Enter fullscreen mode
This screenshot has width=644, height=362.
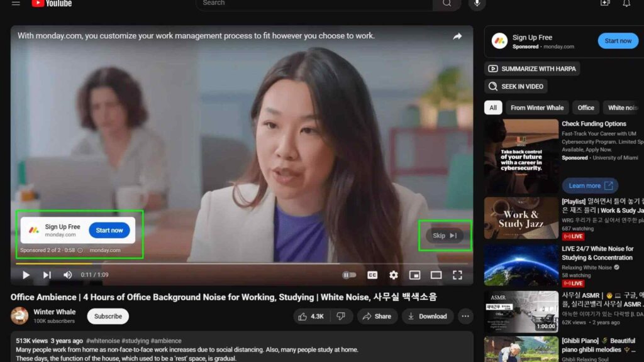[x=458, y=275]
